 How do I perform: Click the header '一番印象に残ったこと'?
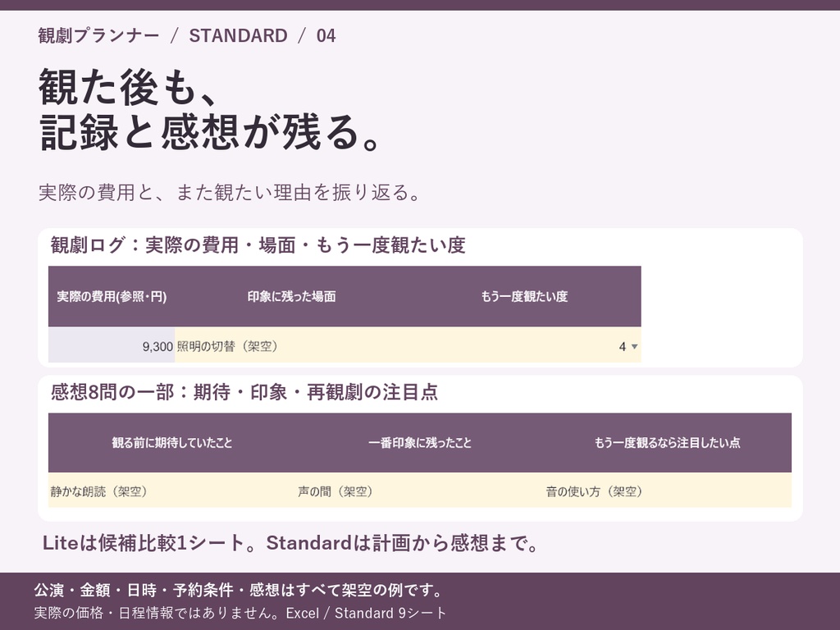(419, 442)
